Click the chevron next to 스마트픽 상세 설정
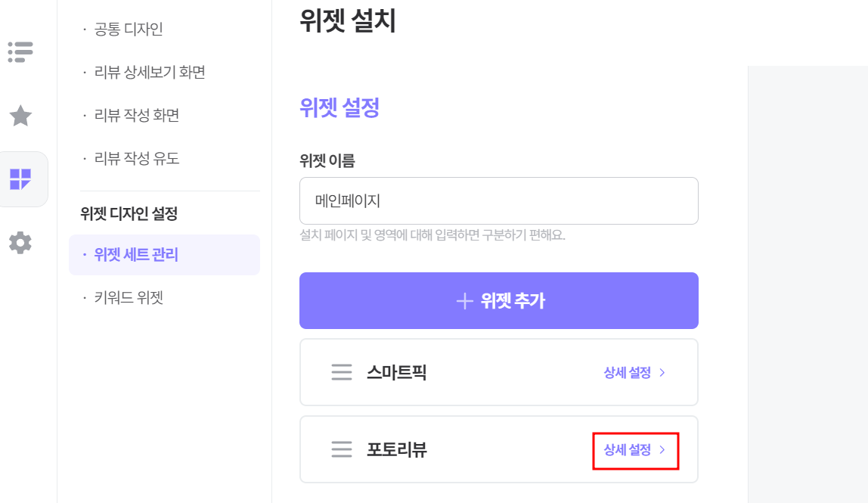 coord(662,373)
